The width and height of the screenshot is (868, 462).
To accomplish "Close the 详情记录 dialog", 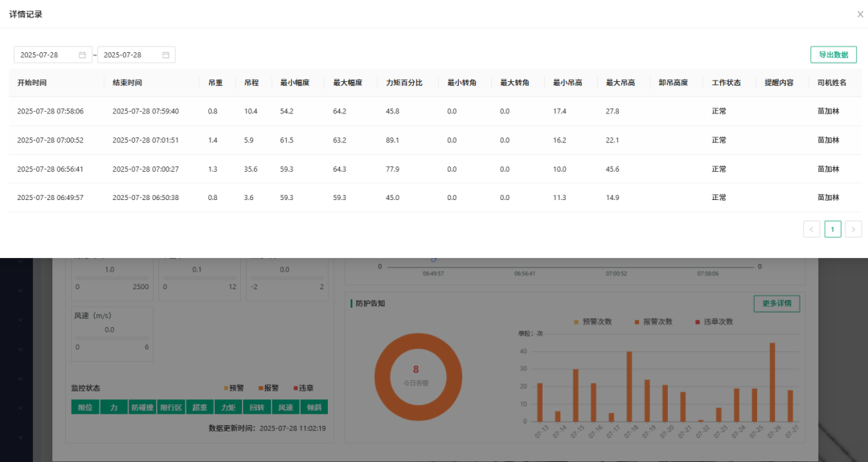I will pyautogui.click(x=860, y=14).
